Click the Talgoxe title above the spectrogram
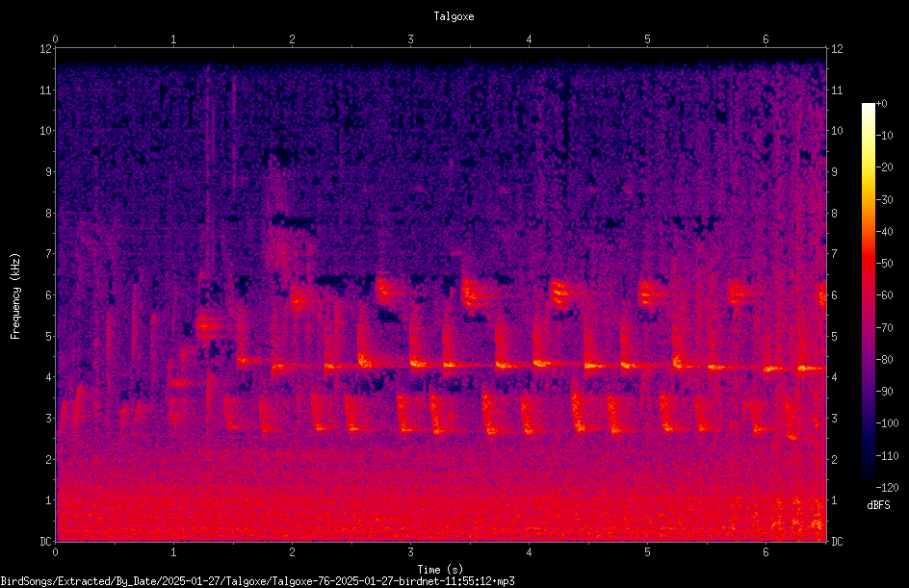Viewport: 909px width, 588px height. point(454,16)
